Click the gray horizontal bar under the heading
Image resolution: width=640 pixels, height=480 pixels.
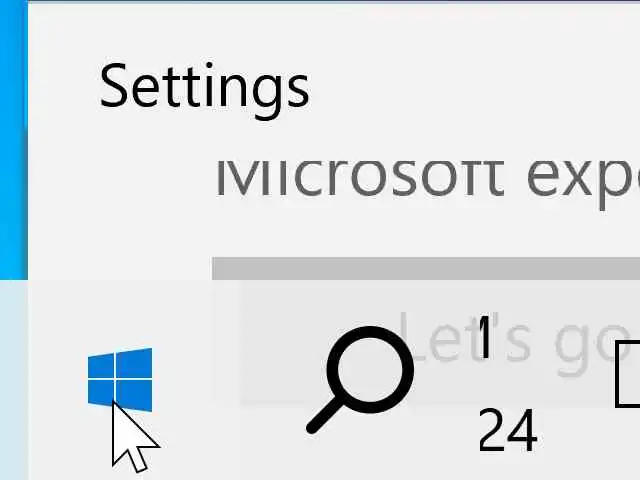(x=426, y=268)
